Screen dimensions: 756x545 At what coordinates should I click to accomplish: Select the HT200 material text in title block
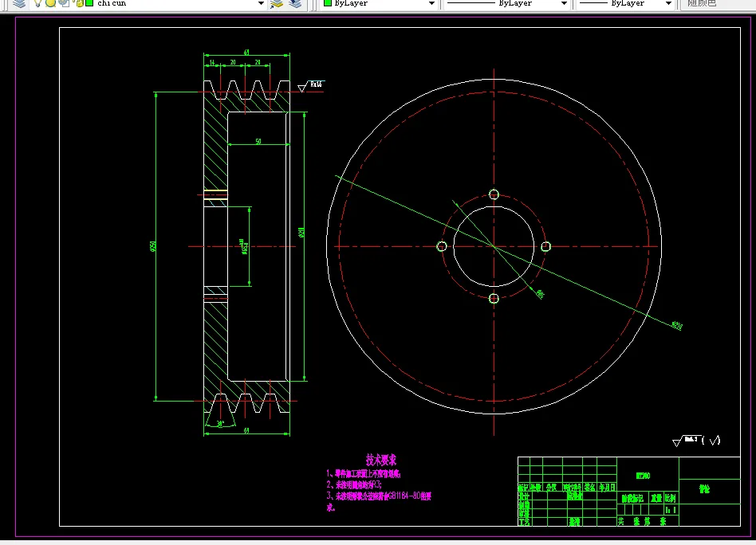click(x=644, y=476)
